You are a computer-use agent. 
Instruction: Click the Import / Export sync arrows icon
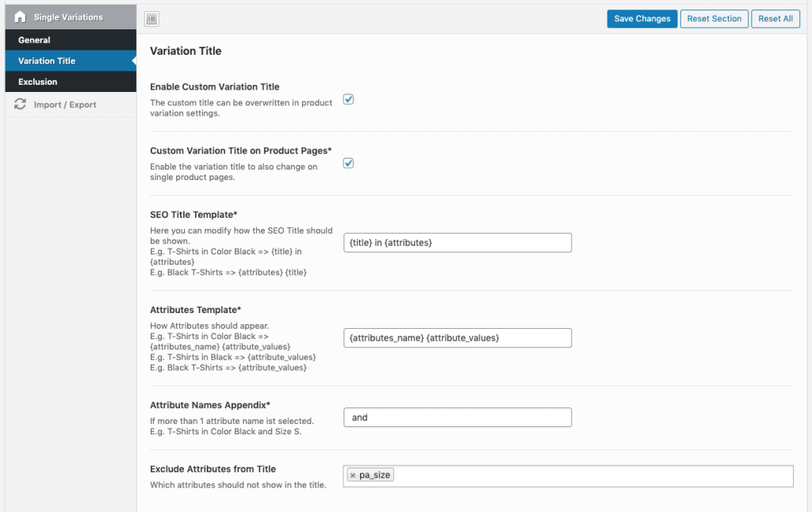tap(21, 105)
